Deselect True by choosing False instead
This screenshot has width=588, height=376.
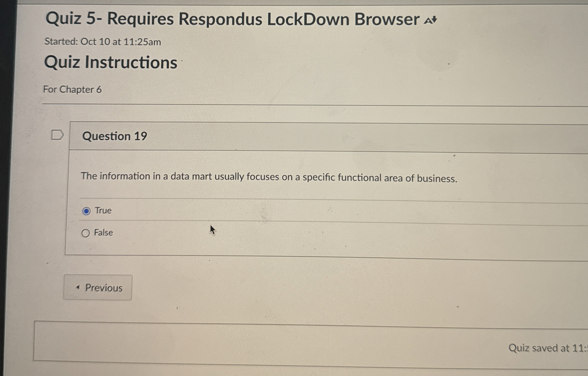click(x=86, y=233)
